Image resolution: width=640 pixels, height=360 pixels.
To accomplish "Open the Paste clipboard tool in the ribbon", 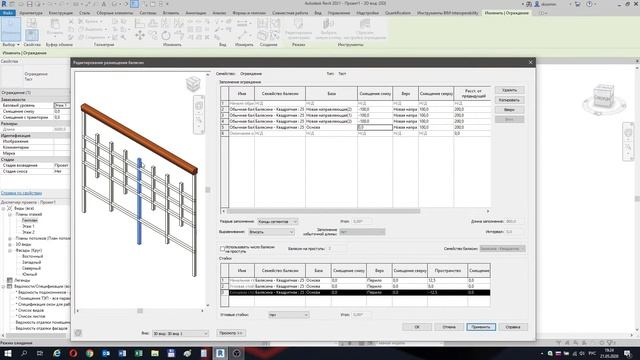I will click(55, 27).
